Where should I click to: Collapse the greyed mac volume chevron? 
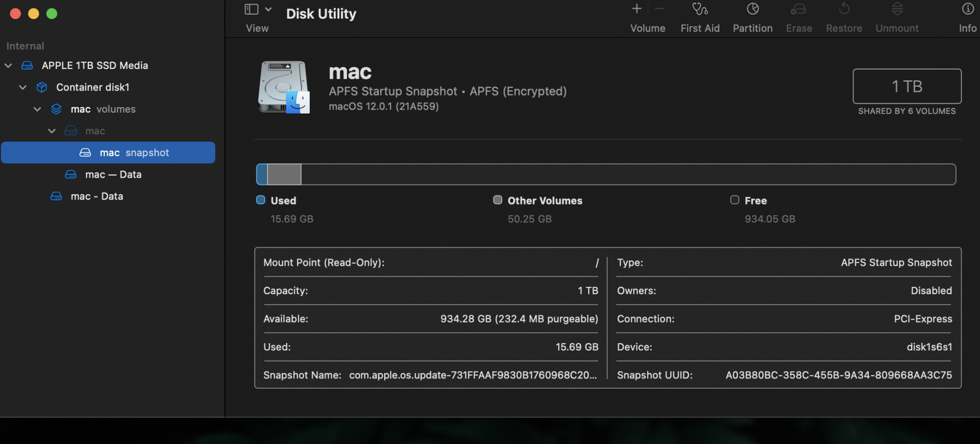[x=52, y=131]
